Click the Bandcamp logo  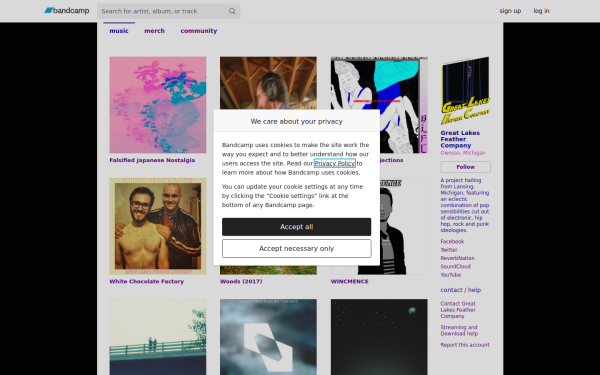click(x=67, y=11)
